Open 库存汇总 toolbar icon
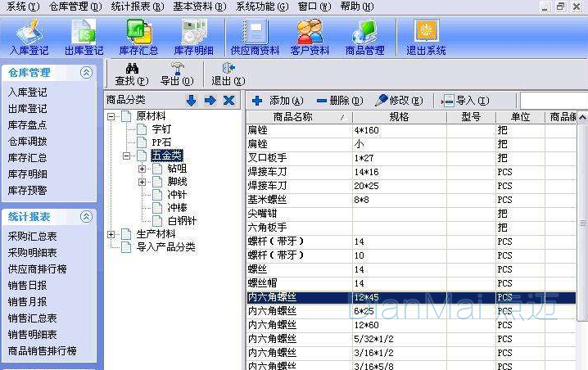This screenshot has width=588, height=370. [139, 37]
